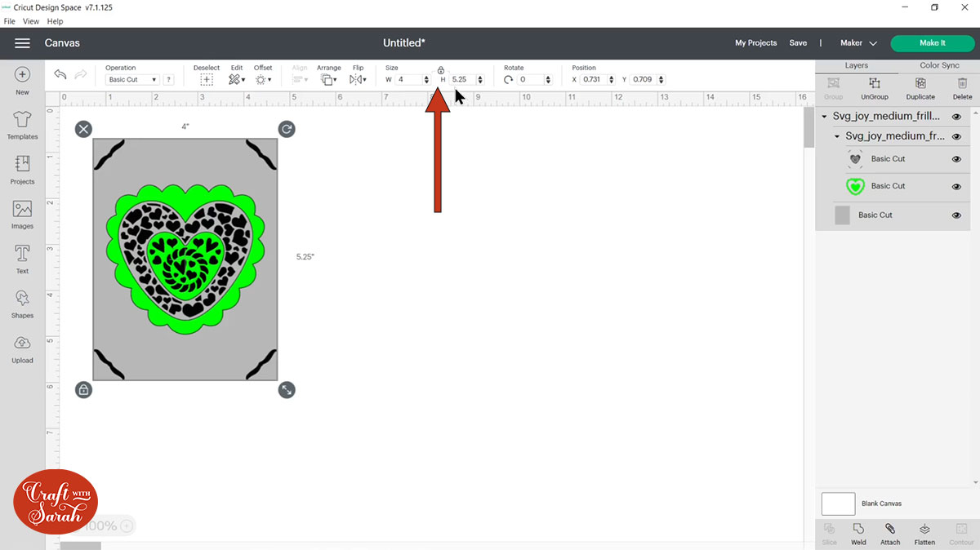
Task: Click the New project icon
Action: (22, 74)
